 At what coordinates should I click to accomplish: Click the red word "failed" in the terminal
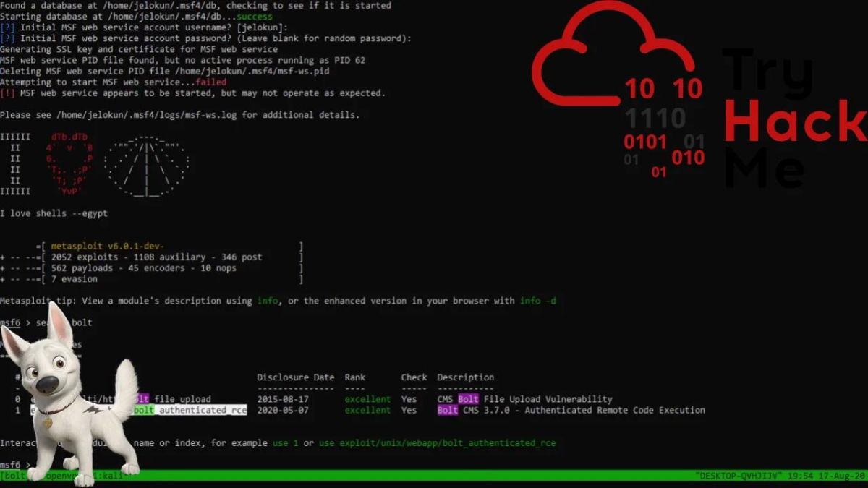(211, 82)
